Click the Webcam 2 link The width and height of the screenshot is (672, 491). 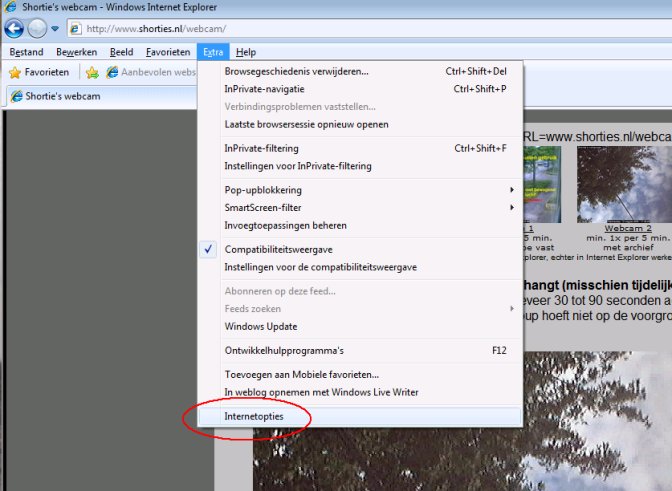[x=628, y=228]
